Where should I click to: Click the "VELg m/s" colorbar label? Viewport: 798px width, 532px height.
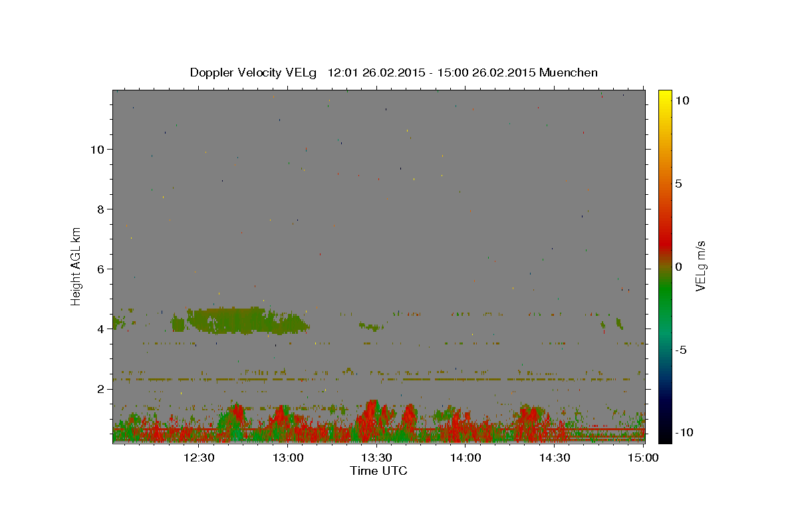pyautogui.click(x=700, y=266)
